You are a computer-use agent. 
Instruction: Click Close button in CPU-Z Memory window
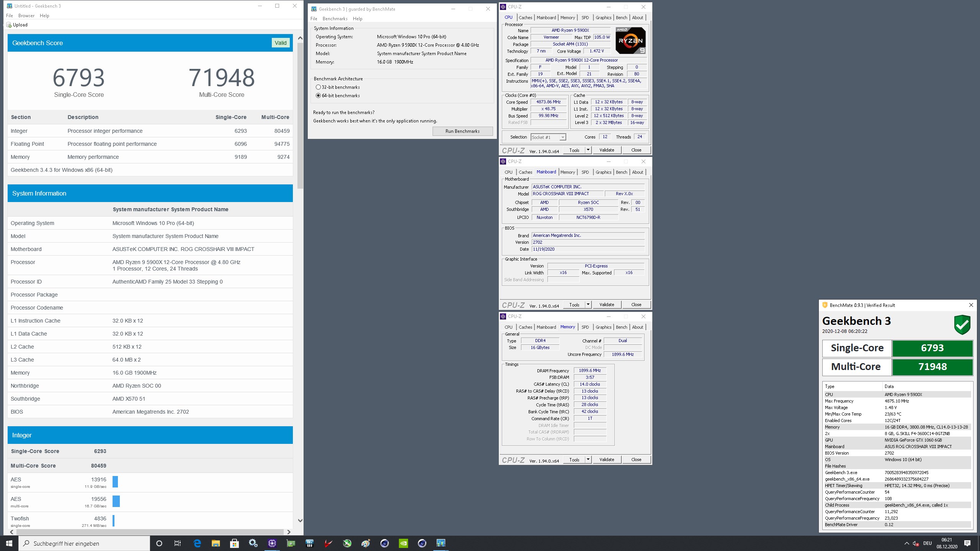click(x=636, y=460)
